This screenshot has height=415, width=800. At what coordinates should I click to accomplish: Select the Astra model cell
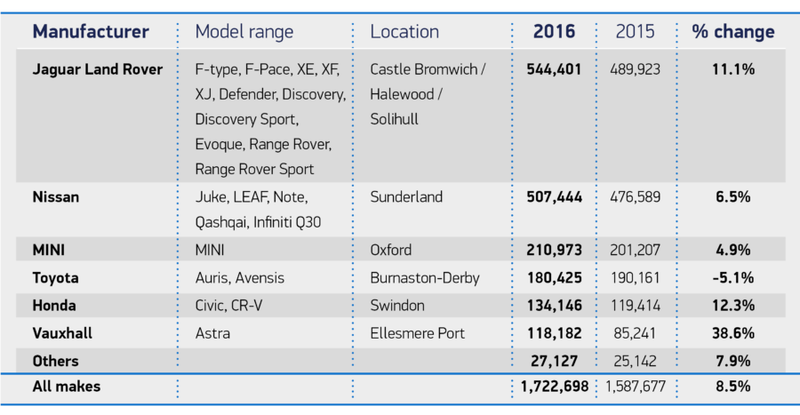(x=213, y=334)
